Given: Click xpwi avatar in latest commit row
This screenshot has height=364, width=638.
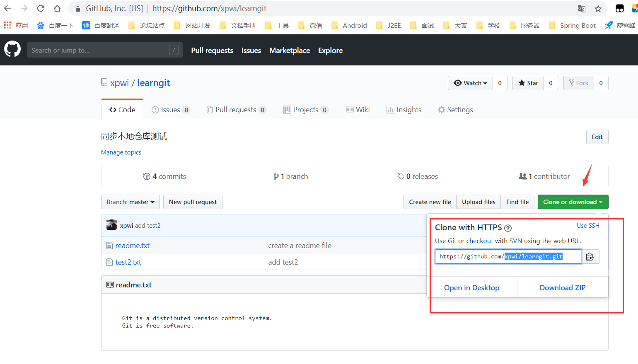Looking at the screenshot, I should click(x=111, y=225).
